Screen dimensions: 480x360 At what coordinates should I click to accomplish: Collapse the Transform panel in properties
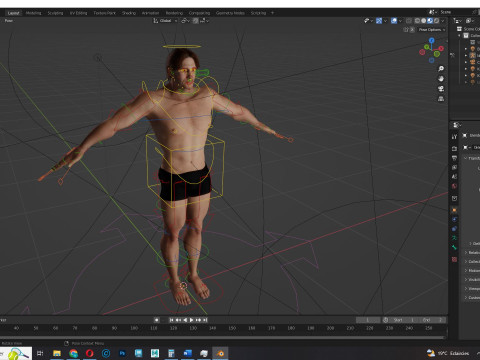click(466, 158)
